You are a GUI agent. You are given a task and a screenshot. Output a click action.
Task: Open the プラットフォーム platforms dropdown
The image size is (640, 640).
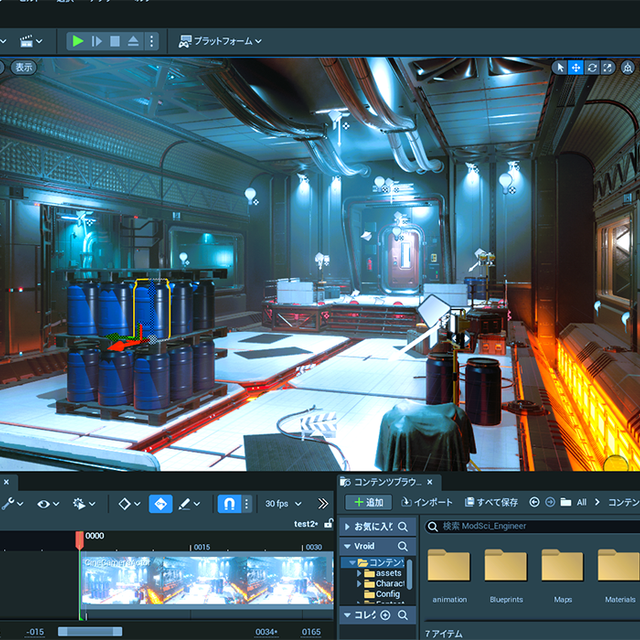[220, 41]
